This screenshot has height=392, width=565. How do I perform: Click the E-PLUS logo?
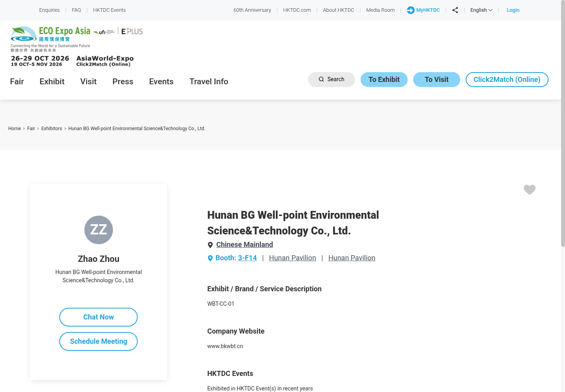[132, 31]
